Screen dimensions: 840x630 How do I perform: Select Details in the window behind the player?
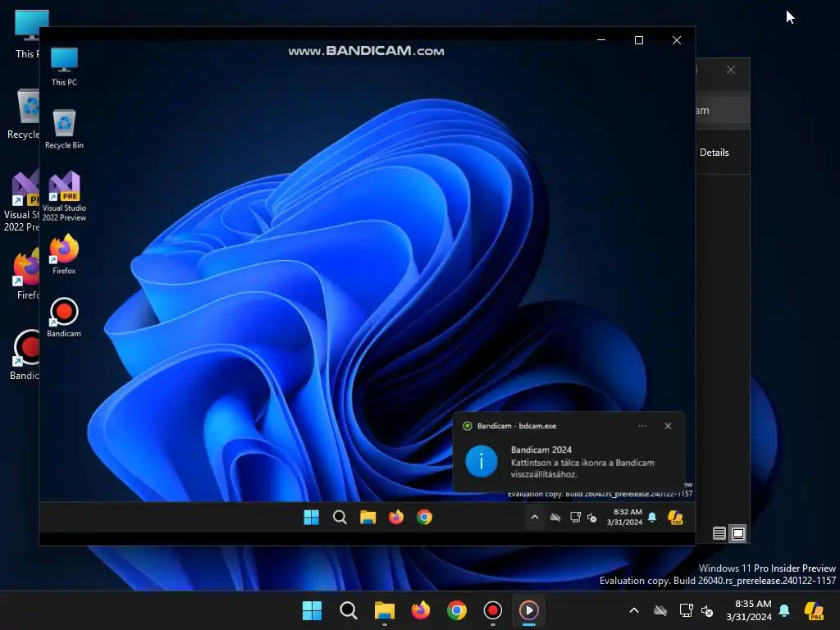click(714, 153)
